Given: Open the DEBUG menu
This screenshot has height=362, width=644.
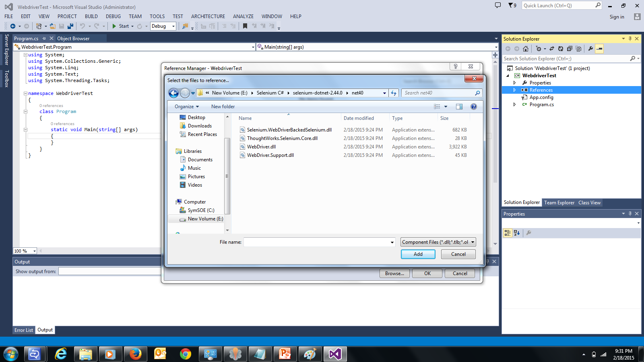Looking at the screenshot, I should click(113, 16).
